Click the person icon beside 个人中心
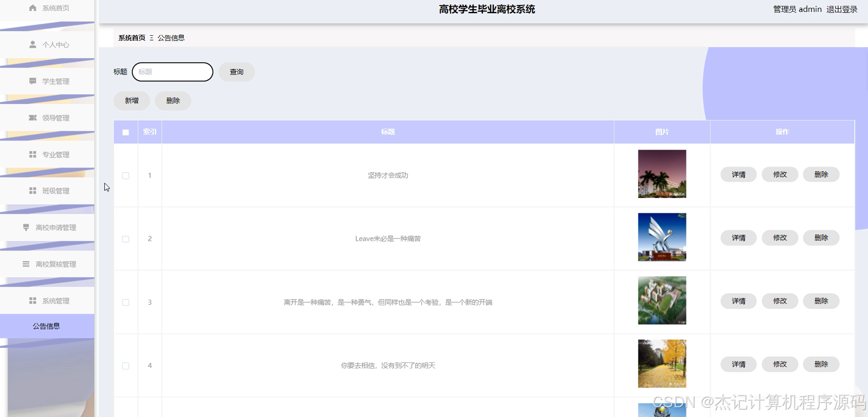 click(x=32, y=44)
